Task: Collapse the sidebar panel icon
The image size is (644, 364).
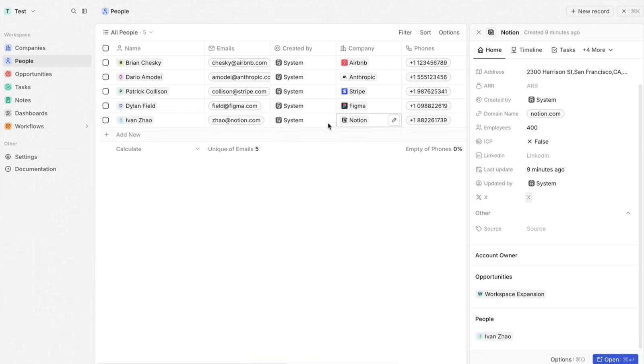Action: [x=84, y=11]
